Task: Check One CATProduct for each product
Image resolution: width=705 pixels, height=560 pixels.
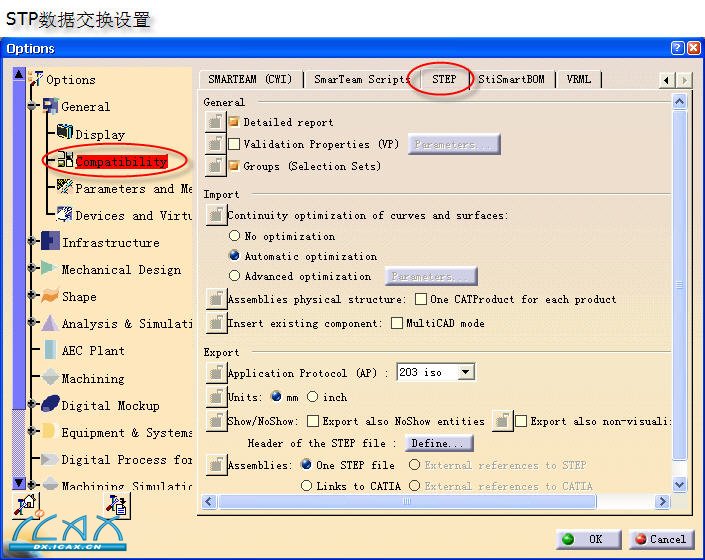Action: point(421,299)
